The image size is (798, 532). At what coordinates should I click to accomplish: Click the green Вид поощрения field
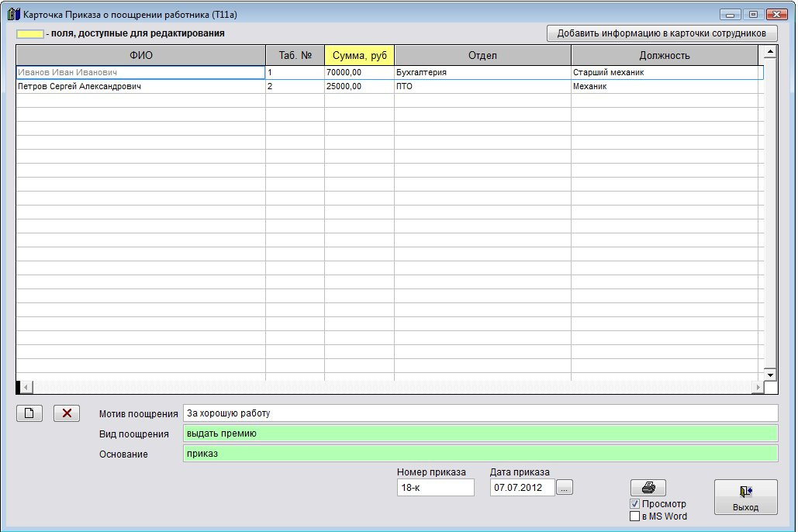(x=479, y=434)
